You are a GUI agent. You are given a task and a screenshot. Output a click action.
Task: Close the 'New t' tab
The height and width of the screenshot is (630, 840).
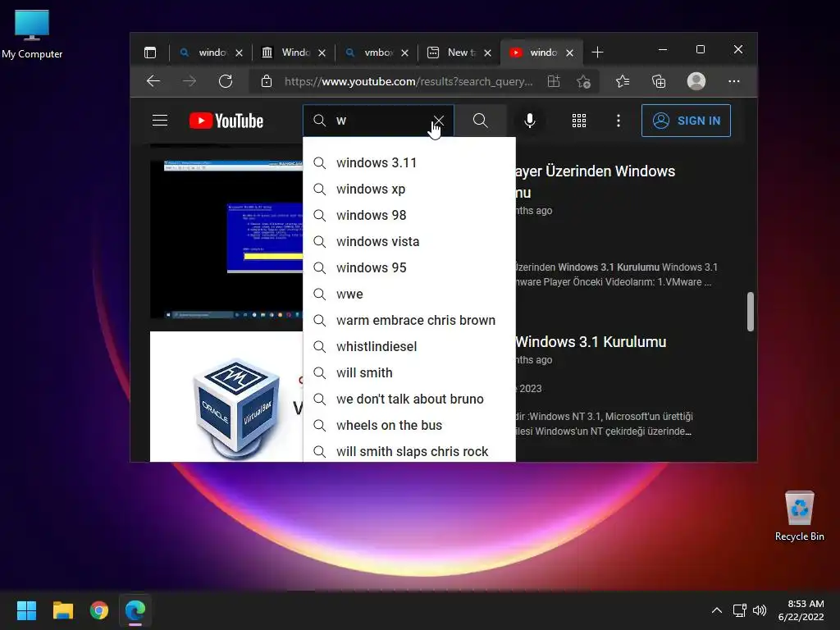tap(487, 52)
